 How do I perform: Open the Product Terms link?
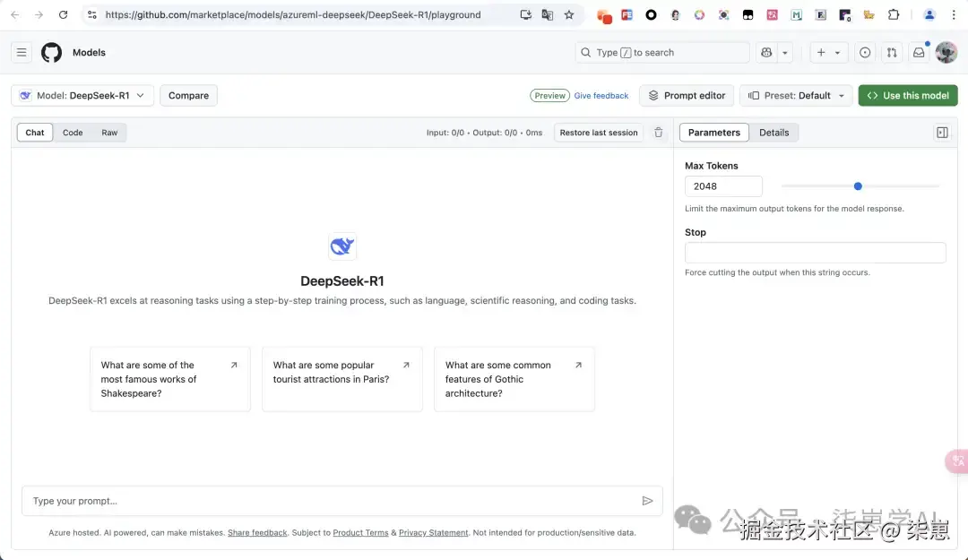360,532
